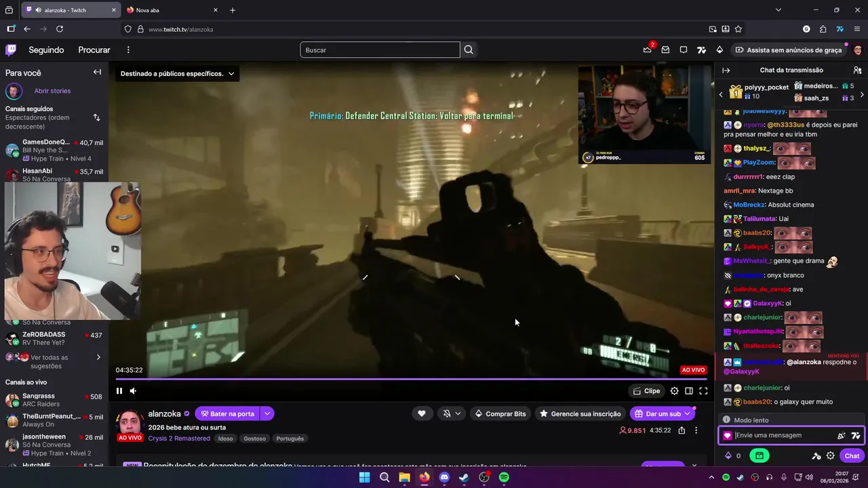This screenshot has height=488, width=868.
Task: Open chat settings gear icon
Action: click(x=830, y=455)
